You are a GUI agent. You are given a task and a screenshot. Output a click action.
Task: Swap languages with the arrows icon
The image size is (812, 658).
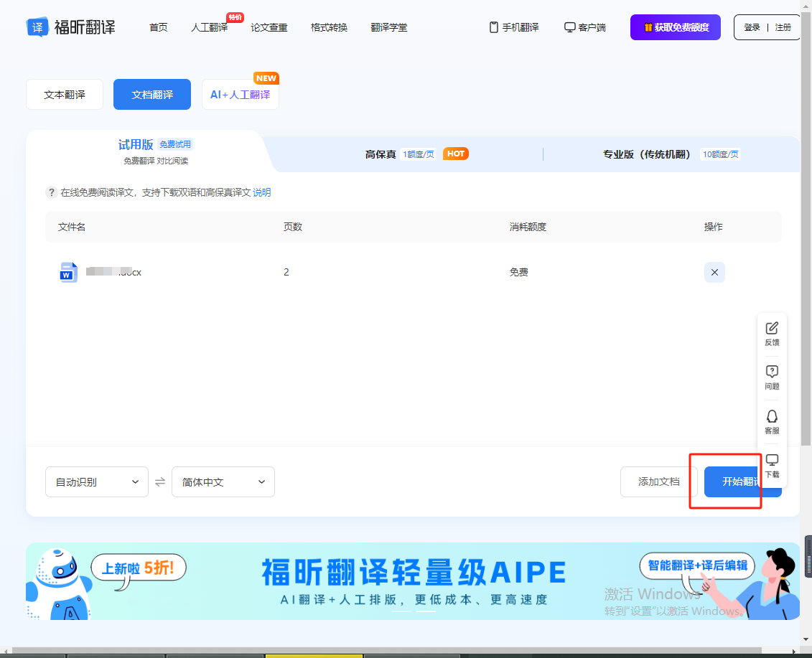click(x=160, y=482)
